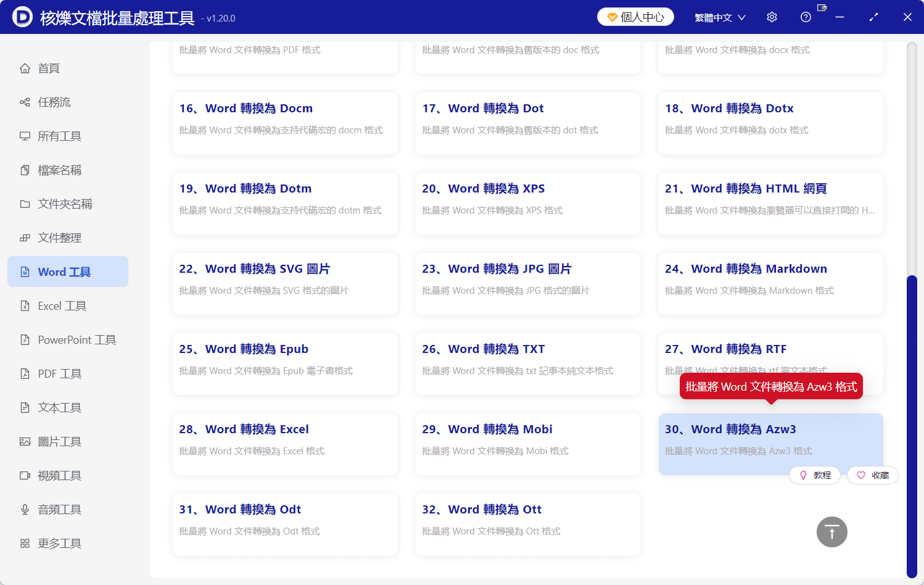The width and height of the screenshot is (924, 585).
Task: Open 個人中心 personal center
Action: point(635,17)
